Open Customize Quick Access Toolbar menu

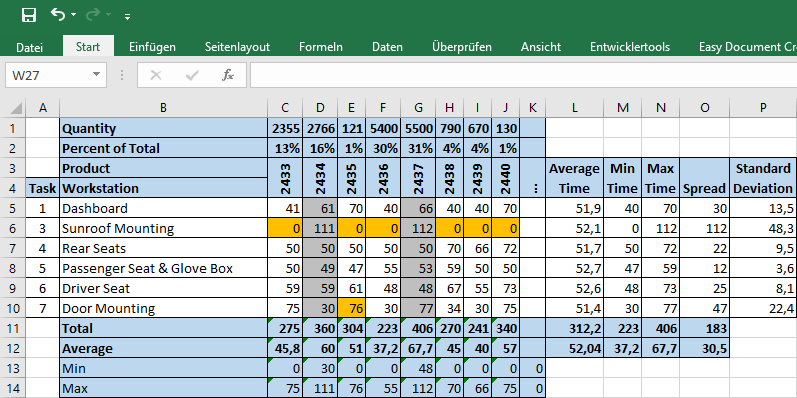coord(127,17)
